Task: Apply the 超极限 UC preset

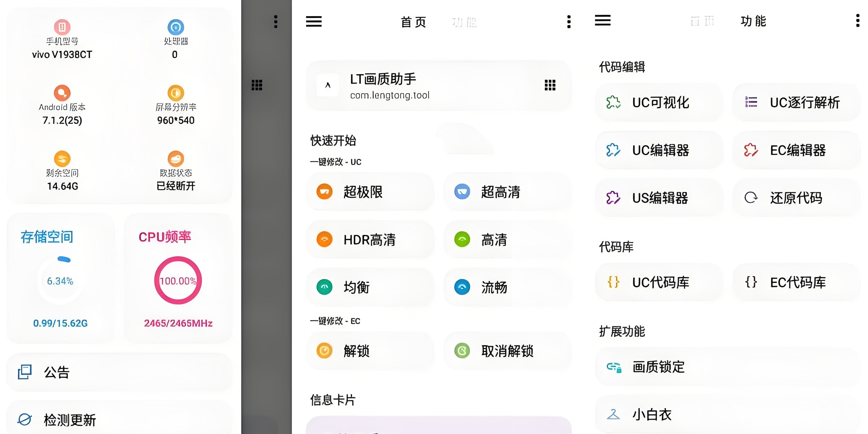Action: click(x=370, y=192)
